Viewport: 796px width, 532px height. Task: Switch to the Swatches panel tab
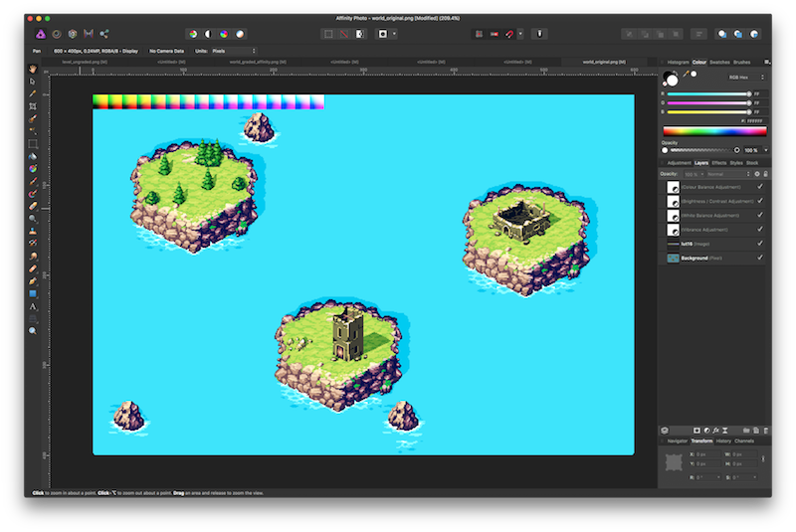point(718,62)
